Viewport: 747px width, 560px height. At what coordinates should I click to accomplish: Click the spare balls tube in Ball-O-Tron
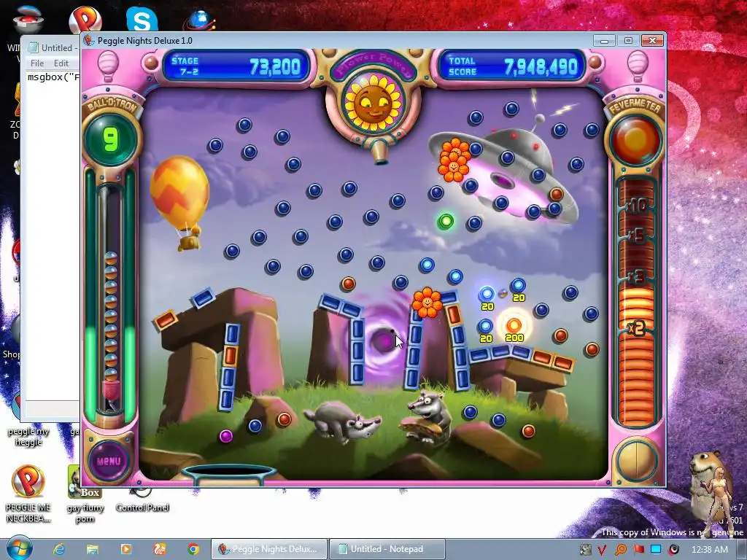click(111, 299)
